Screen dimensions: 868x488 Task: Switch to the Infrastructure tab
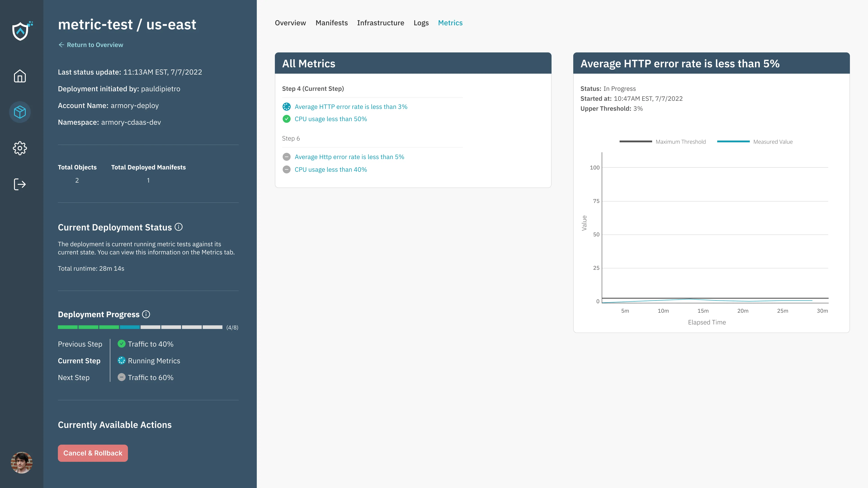click(x=381, y=23)
